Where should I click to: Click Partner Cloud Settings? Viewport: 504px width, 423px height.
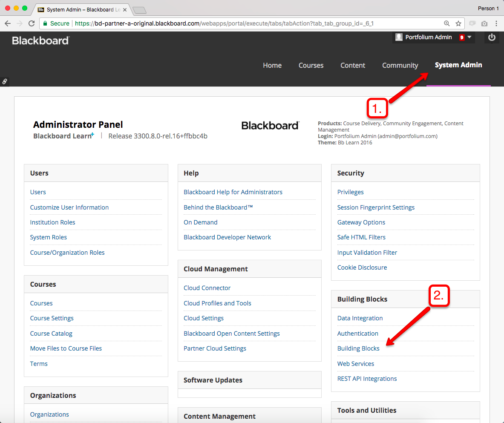[215, 348]
